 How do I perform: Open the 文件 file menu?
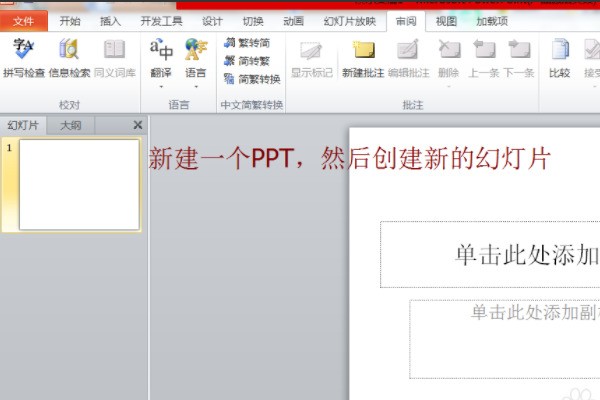24,21
